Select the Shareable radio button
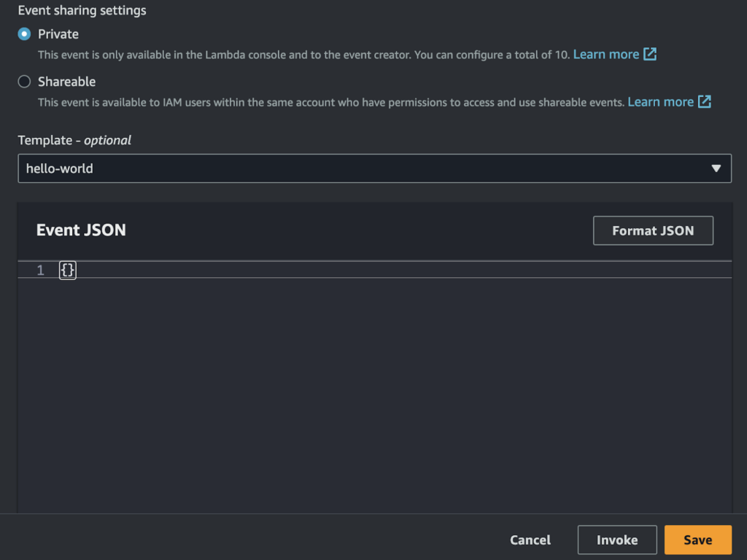This screenshot has width=747, height=560. [x=24, y=82]
